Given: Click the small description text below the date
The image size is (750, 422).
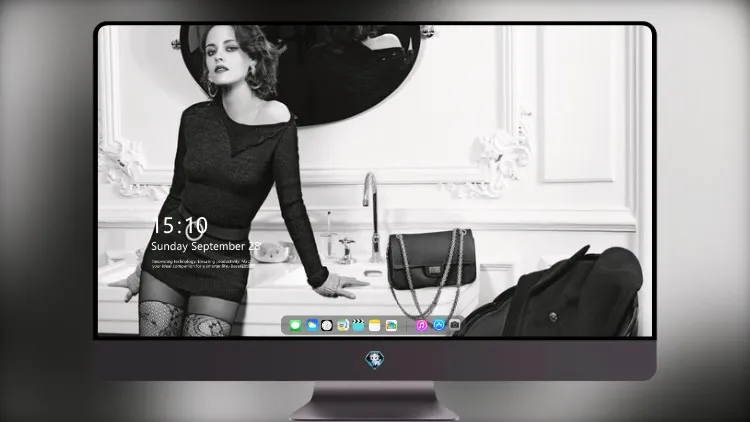Looking at the screenshot, I should point(201,264).
